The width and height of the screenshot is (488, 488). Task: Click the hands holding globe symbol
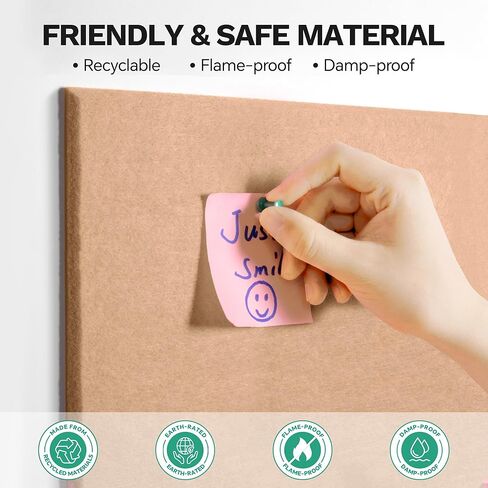click(185, 451)
